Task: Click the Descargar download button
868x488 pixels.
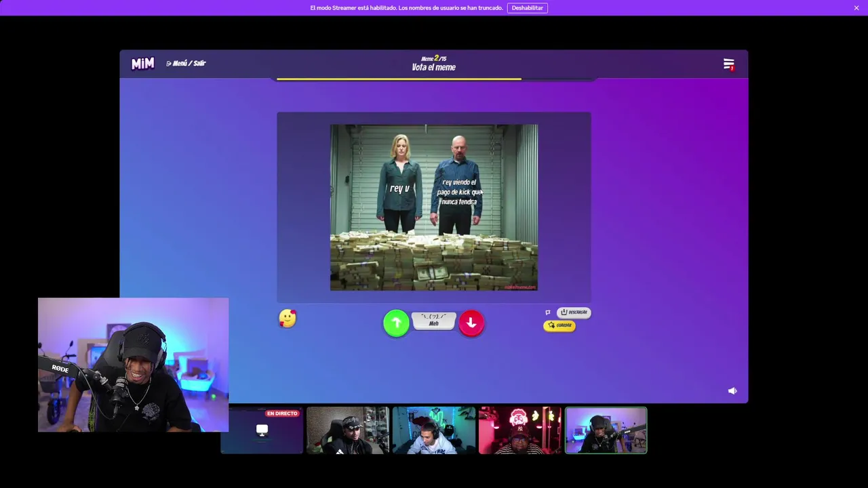Action: tap(574, 312)
